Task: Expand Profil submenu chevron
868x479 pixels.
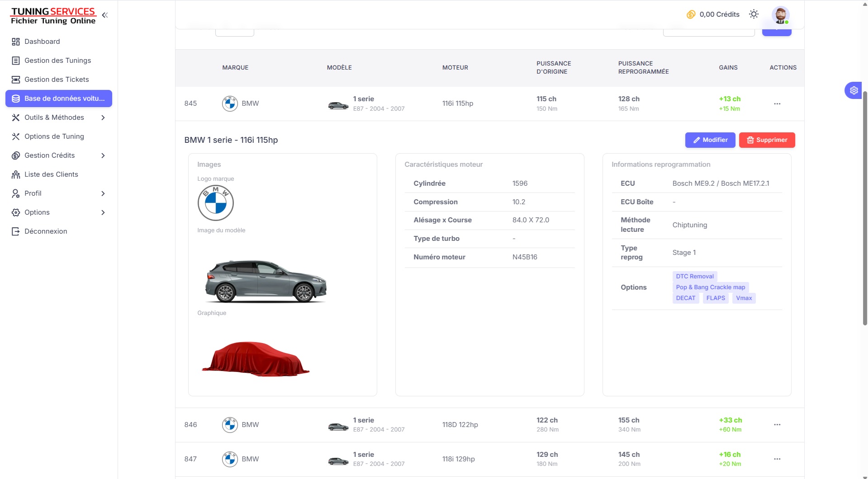Action: point(103,193)
